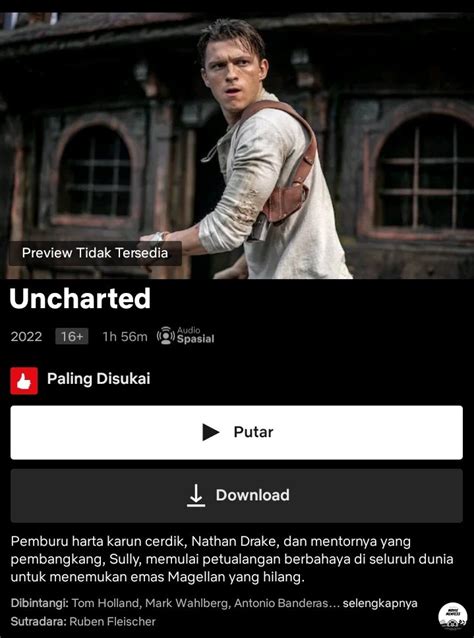Tap the spatial audio head icon
The height and width of the screenshot is (638, 474).
[166, 336]
